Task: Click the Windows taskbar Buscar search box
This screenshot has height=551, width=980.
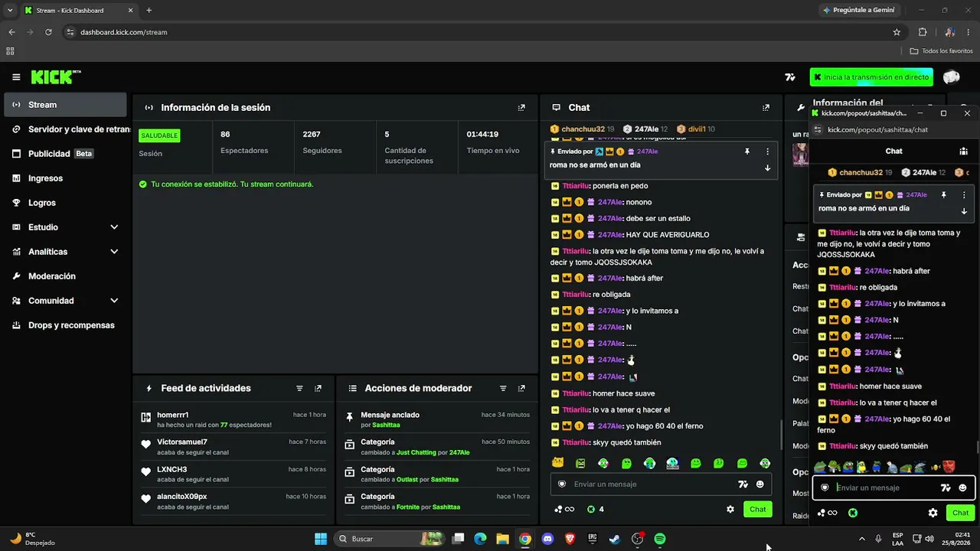Action: [x=390, y=539]
